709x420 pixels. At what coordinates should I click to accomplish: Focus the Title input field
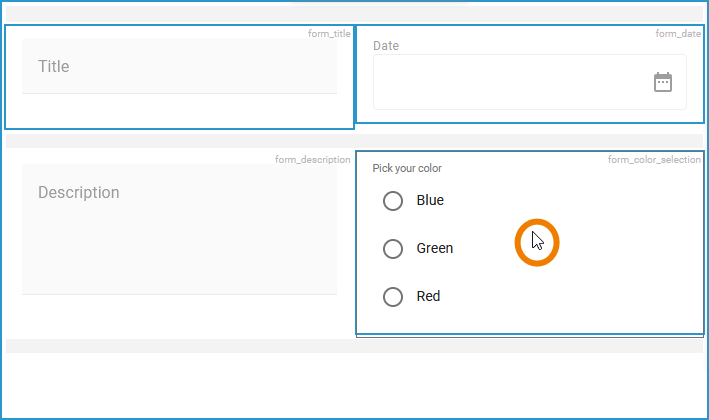[179, 66]
